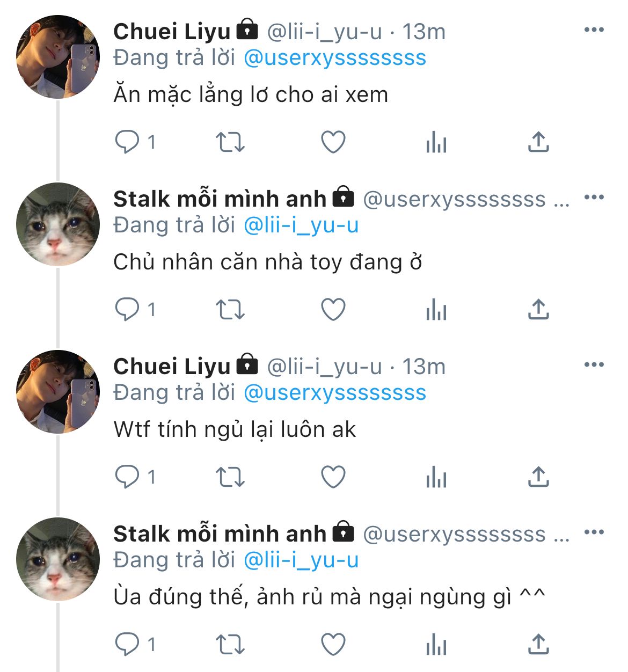Like the "Ùa đúng thế" tweet
The height and width of the screenshot is (672, 628).
333,645
